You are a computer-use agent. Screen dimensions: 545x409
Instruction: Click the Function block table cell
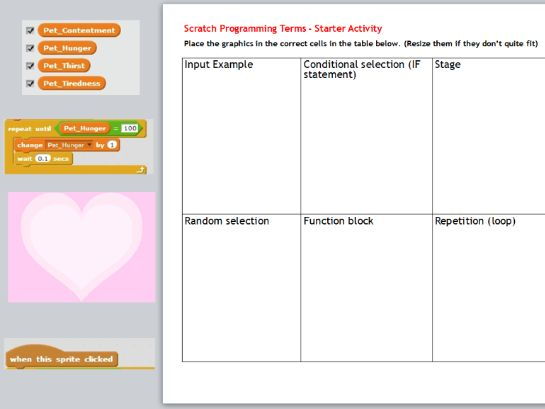pyautogui.click(x=366, y=288)
